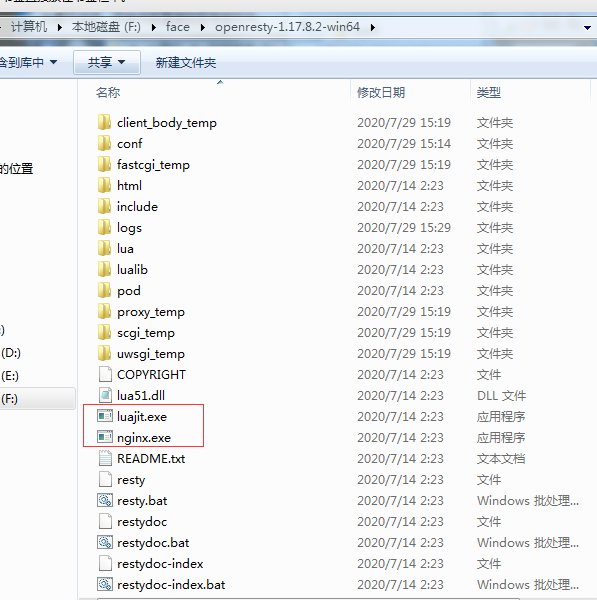Click the restydoc-index.bat file icon
Viewport: 597px width, 600px height.
tap(105, 584)
